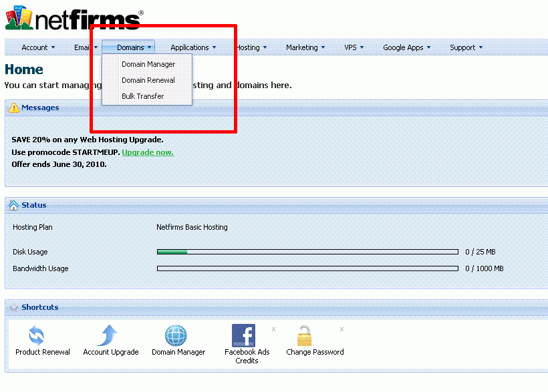The width and height of the screenshot is (548, 392).
Task: Click the Change Password label
Action: [315, 352]
